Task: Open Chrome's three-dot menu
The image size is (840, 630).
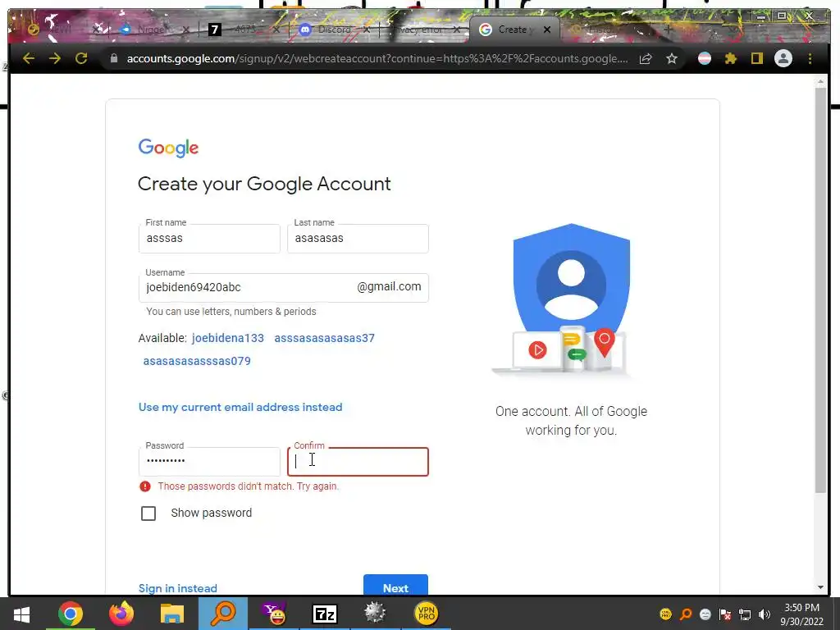Action: [810, 58]
